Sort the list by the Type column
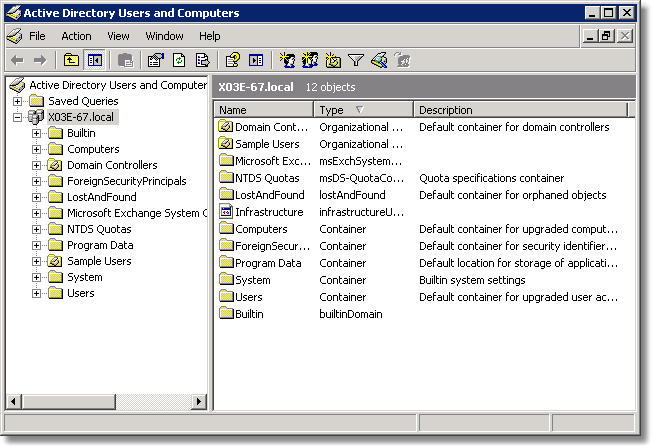The height and width of the screenshot is (448, 653). (x=364, y=110)
